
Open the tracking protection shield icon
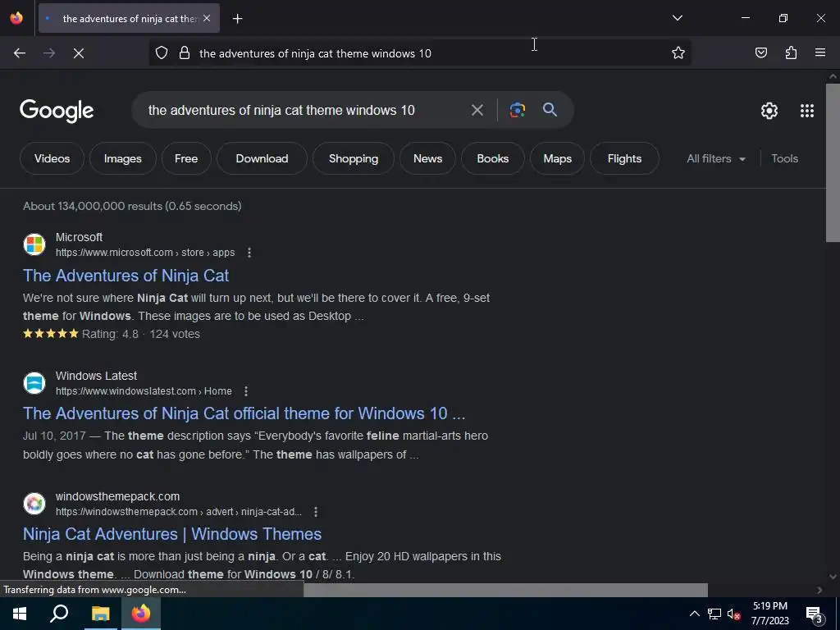162,53
